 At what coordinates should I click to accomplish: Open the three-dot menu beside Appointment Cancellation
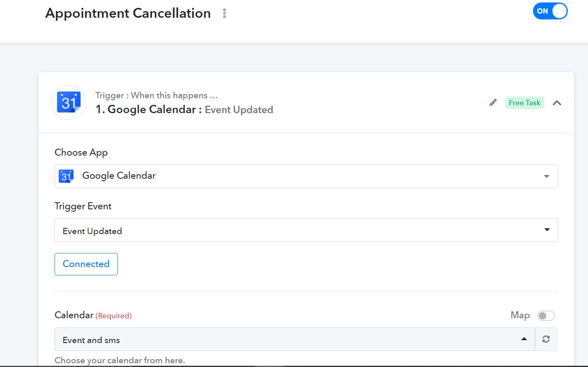point(224,13)
